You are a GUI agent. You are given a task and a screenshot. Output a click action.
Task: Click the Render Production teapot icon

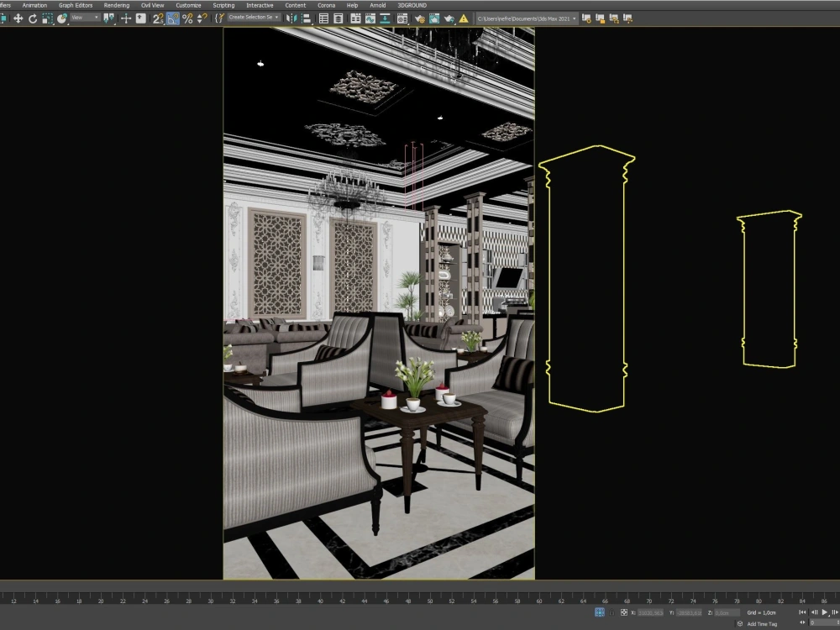click(449, 18)
